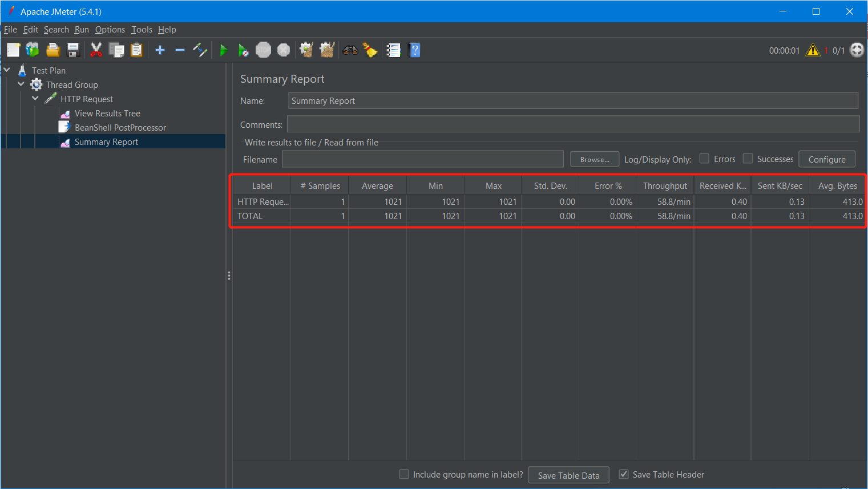Open the Help menu
Screen dimensions: 868x489
coord(167,30)
